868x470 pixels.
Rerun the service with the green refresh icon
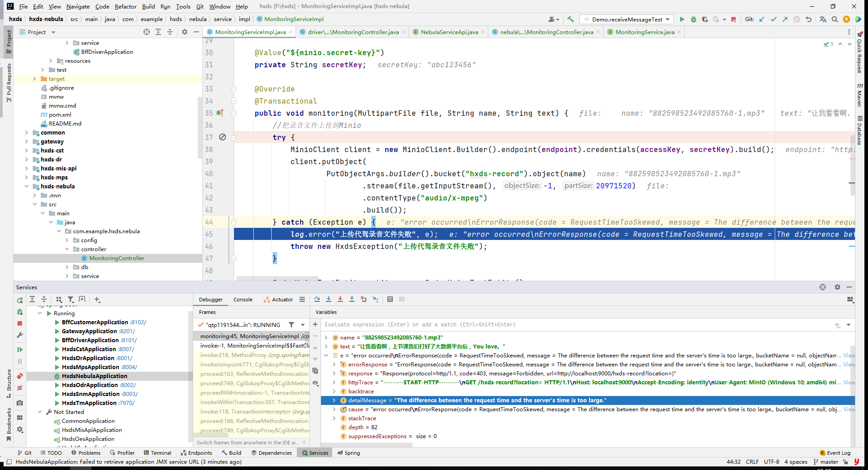click(x=20, y=300)
